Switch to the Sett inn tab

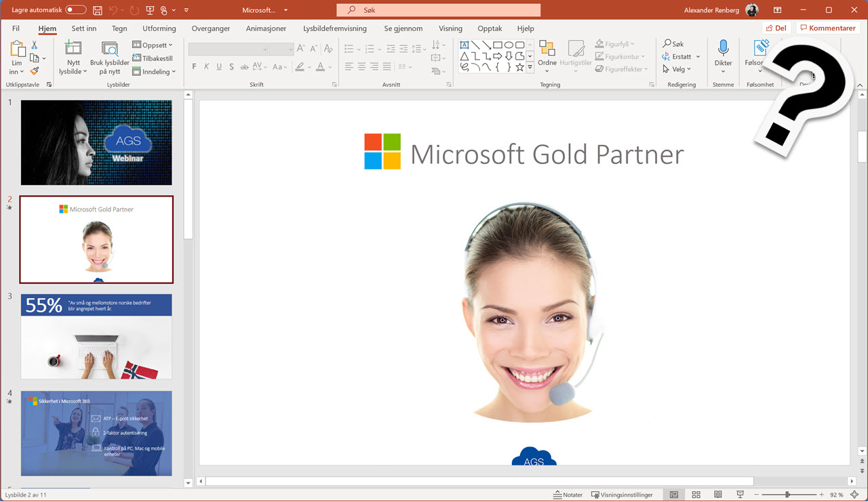pyautogui.click(x=84, y=28)
